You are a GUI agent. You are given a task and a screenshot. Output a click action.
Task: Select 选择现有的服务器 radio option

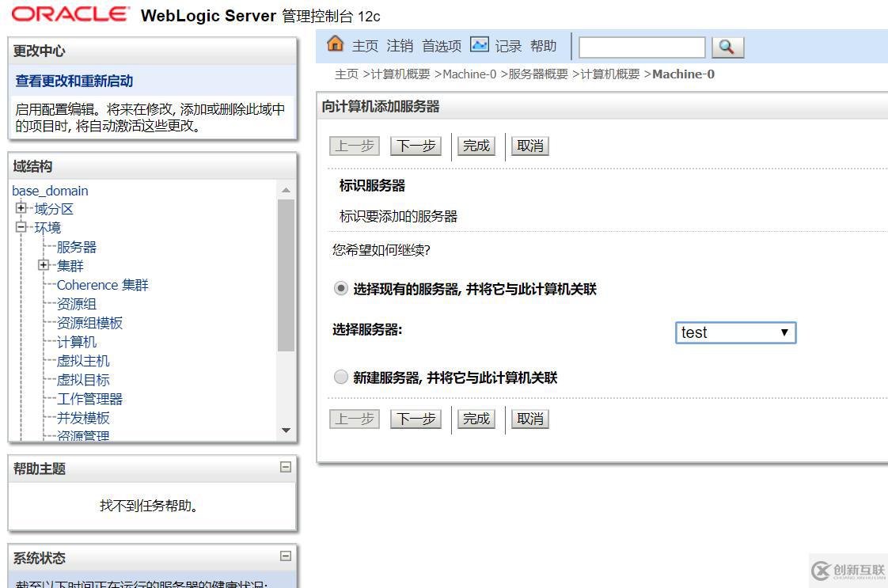(340, 288)
